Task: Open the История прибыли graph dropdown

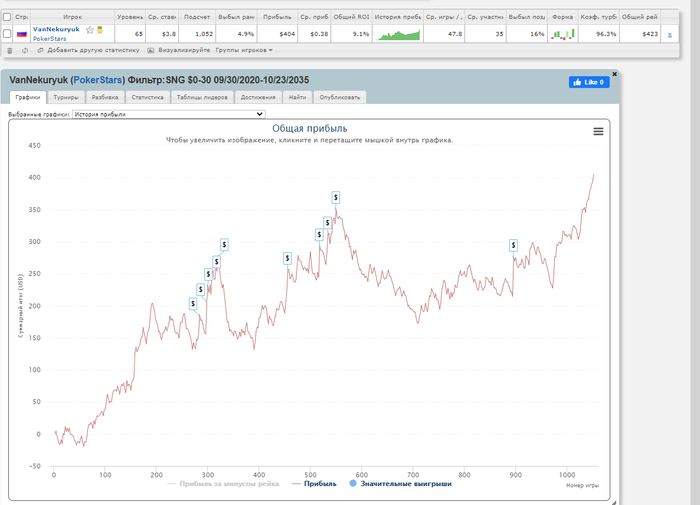Action: point(169,114)
